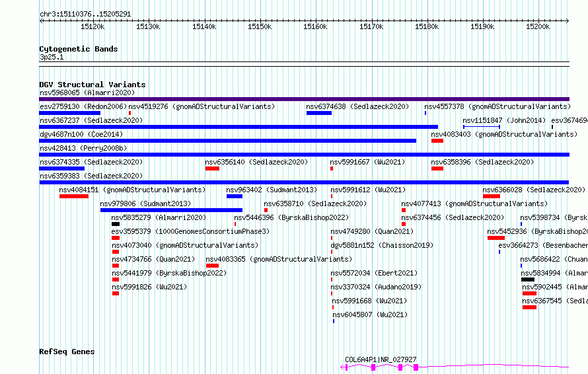588x374 pixels.
Task: Select the blue nsv428413 variant bar
Action: pos(304,155)
